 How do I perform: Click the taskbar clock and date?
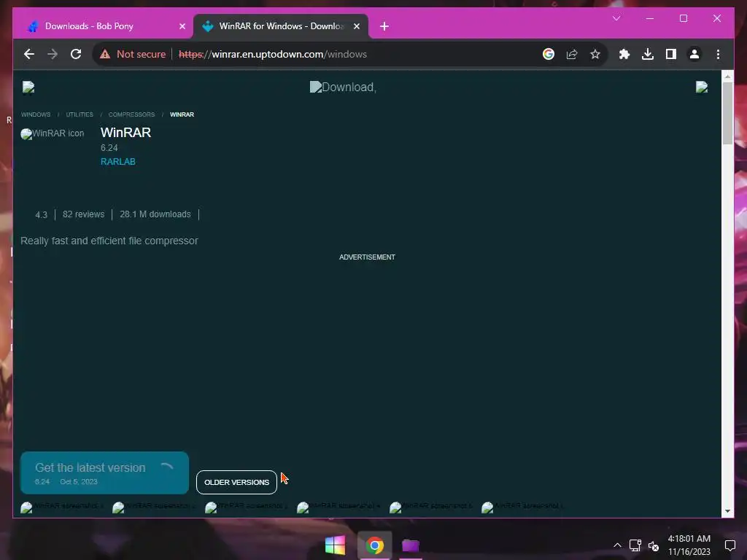tap(689, 545)
